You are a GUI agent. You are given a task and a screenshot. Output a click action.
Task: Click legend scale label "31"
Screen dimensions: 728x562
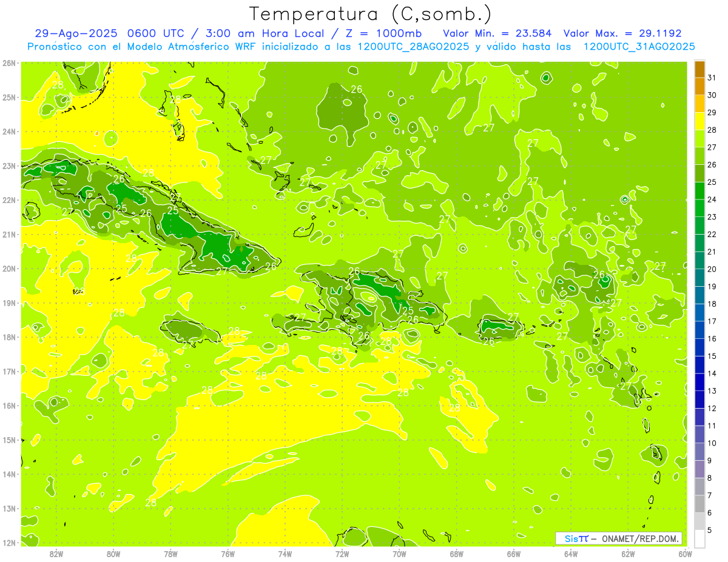point(712,78)
